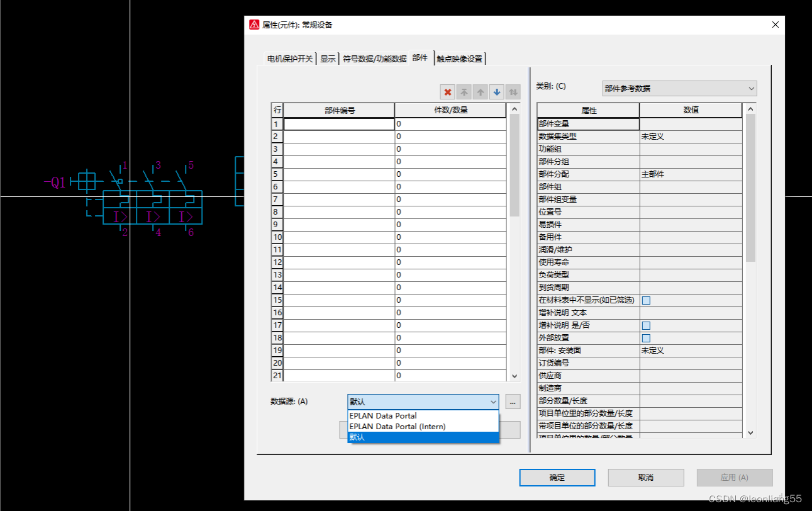Click the 确定 button
The width and height of the screenshot is (812, 511).
point(557,478)
